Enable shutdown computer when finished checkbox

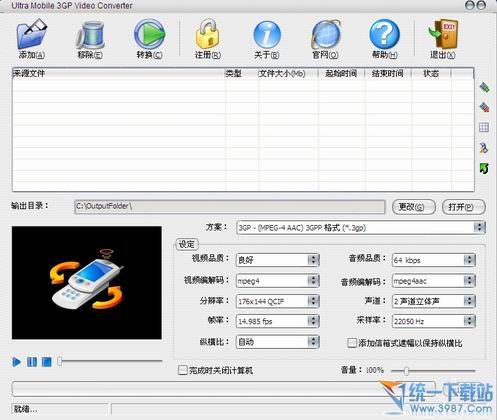point(183,370)
